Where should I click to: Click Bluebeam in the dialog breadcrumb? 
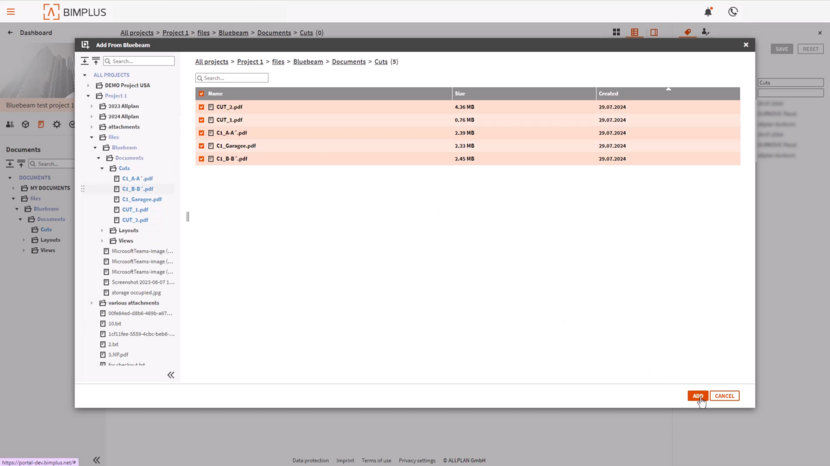[x=308, y=62]
